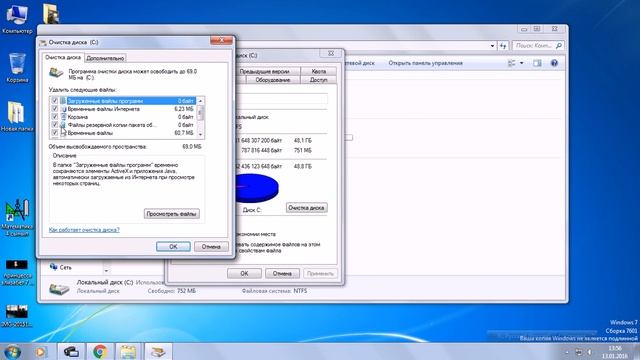
Task: Click OK in Disk Cleanup dialog
Action: 173,247
